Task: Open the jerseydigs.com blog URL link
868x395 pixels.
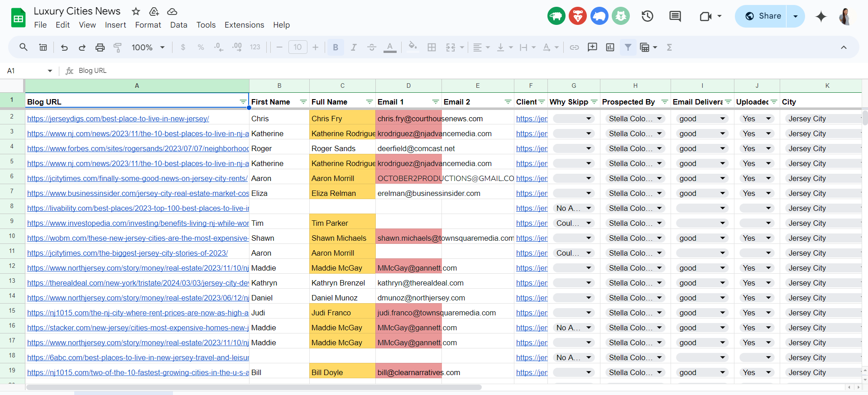Action: coord(118,119)
